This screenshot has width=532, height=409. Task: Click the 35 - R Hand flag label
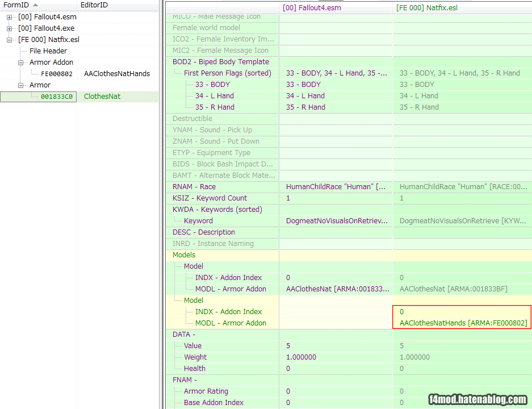coord(215,107)
